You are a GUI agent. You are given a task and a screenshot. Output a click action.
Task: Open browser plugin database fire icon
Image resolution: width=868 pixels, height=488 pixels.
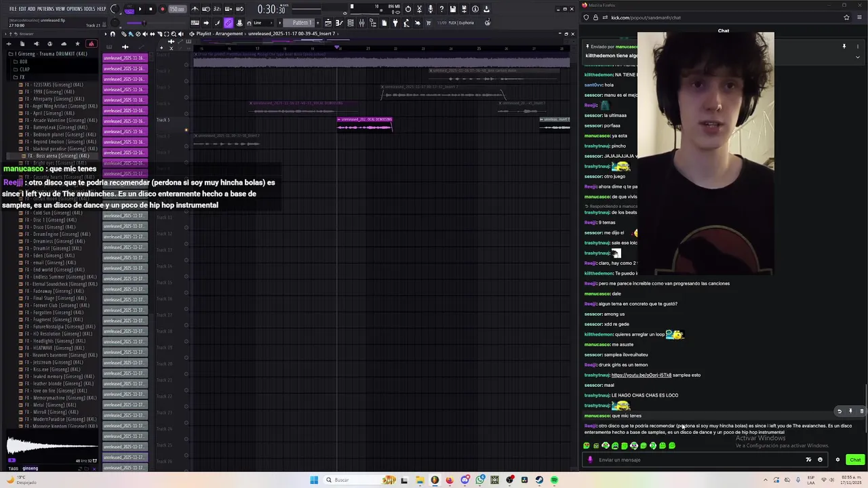pos(92,44)
